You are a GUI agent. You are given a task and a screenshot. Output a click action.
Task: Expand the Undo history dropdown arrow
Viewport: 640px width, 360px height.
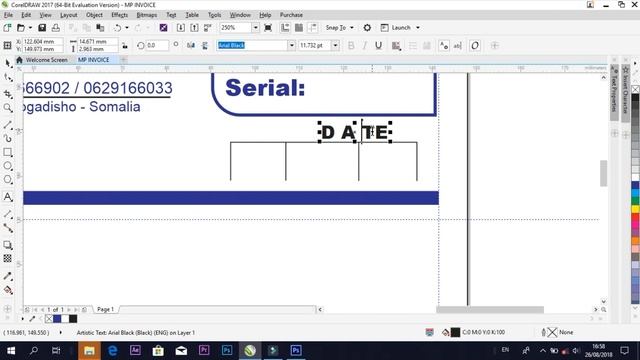(127, 28)
